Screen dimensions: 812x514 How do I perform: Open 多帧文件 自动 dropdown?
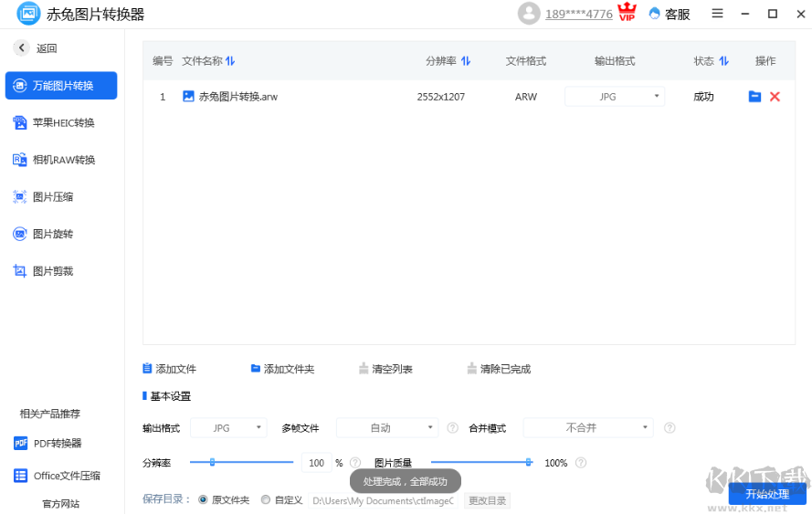coord(387,428)
